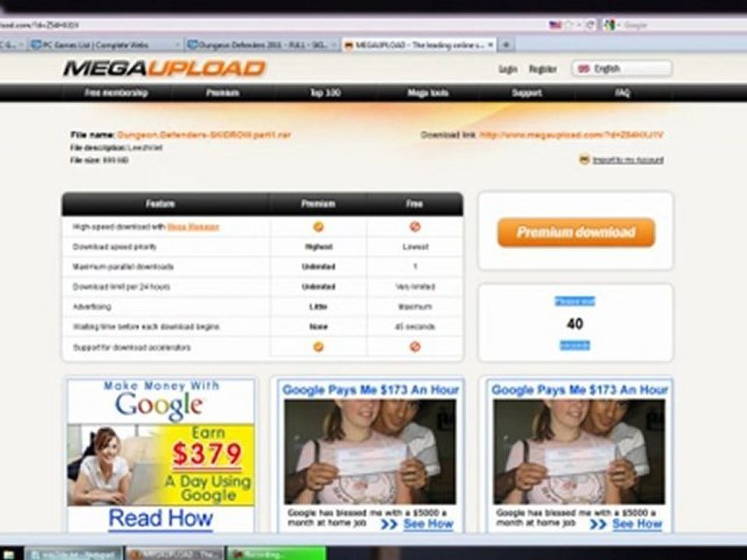Select the MEGAUPLOAD browser tab
Image resolution: width=747 pixels, height=560 pixels.
click(x=419, y=45)
